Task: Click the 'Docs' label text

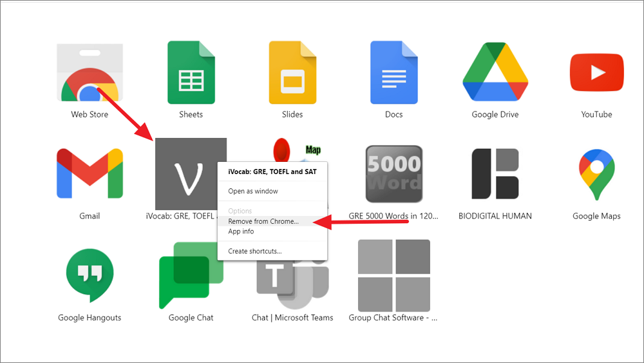Action: point(394,114)
